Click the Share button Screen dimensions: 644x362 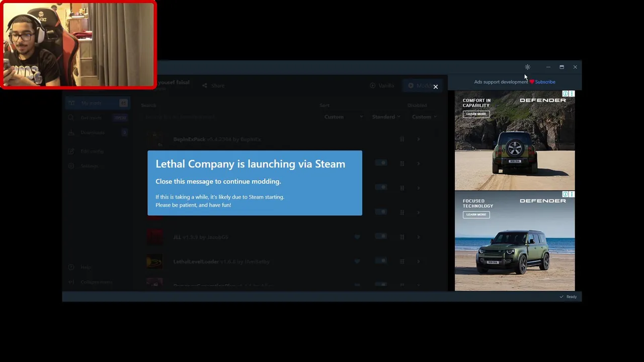coord(213,85)
